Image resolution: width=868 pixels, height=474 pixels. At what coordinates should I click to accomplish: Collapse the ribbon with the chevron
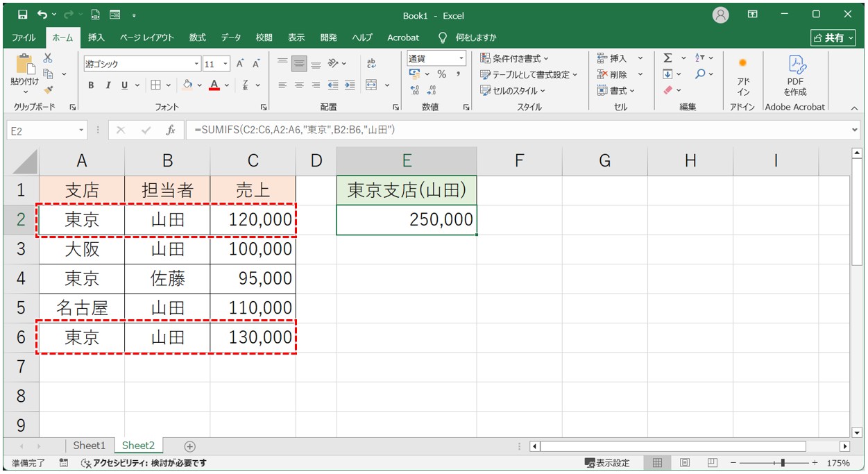click(x=854, y=108)
